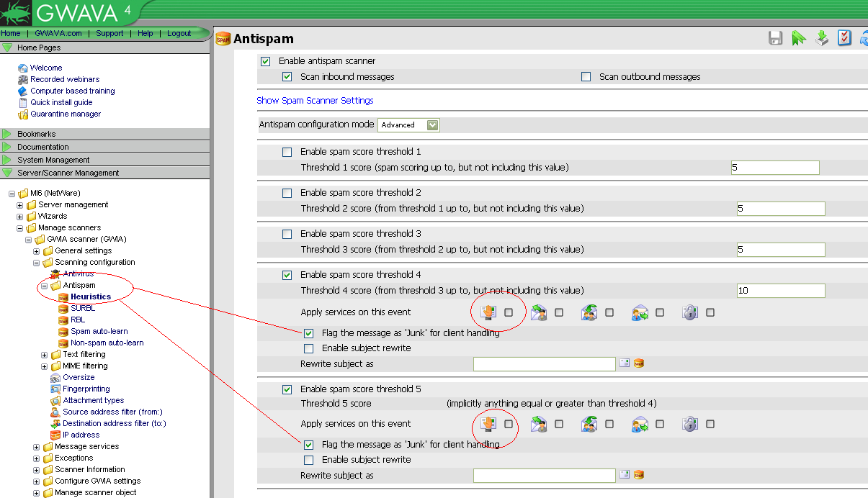Click the orange spam tag icon in threshold 4
The width and height of the screenshot is (868, 498).
[638, 363]
